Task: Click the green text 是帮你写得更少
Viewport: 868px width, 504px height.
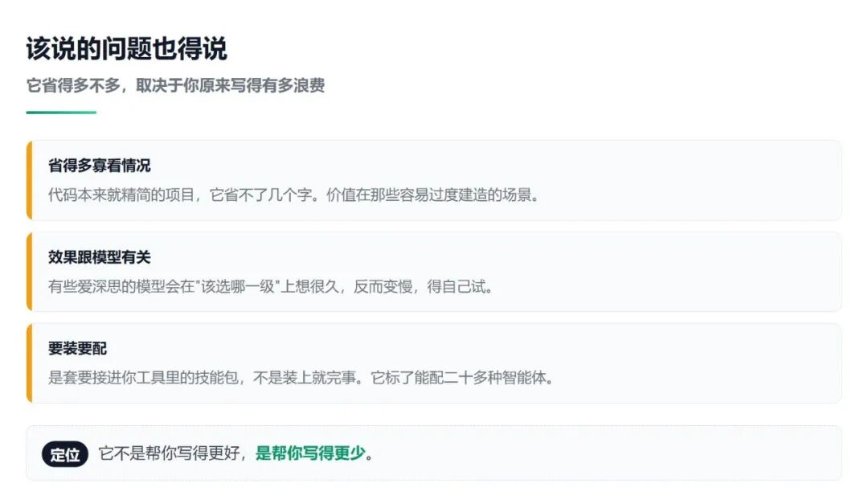Action: click(x=310, y=453)
